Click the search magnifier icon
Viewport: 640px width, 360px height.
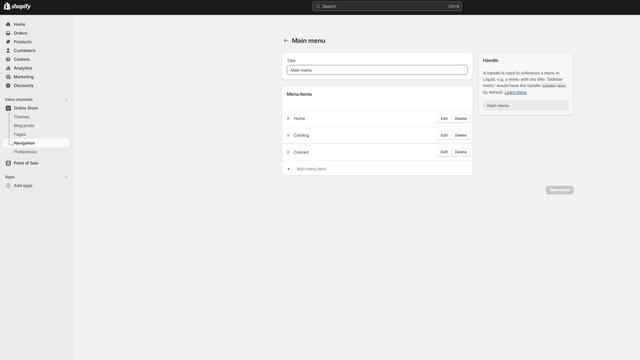click(x=318, y=6)
